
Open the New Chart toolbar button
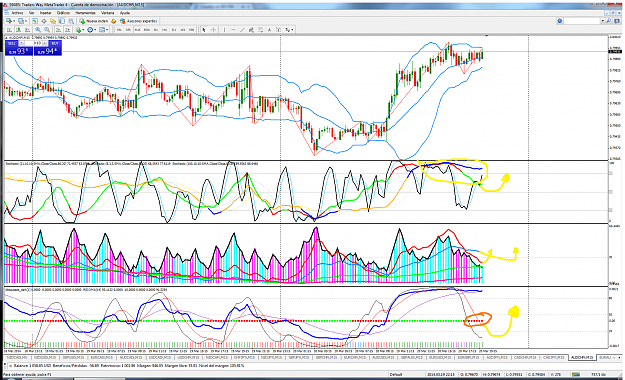(x=9, y=21)
